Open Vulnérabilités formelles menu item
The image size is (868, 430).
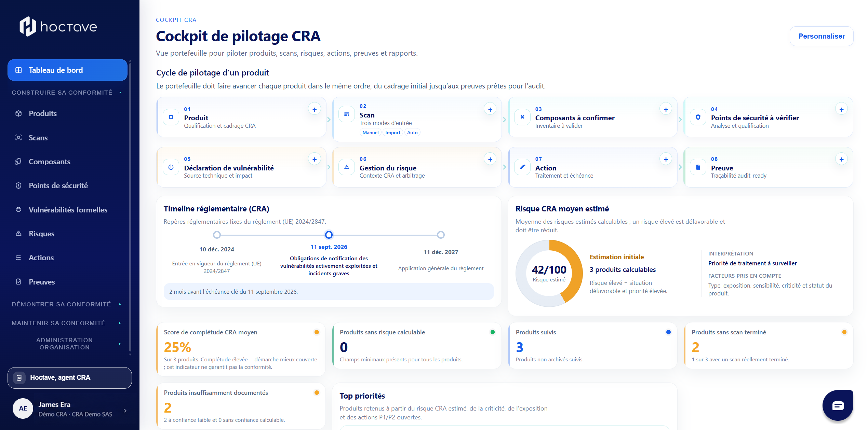(x=67, y=210)
